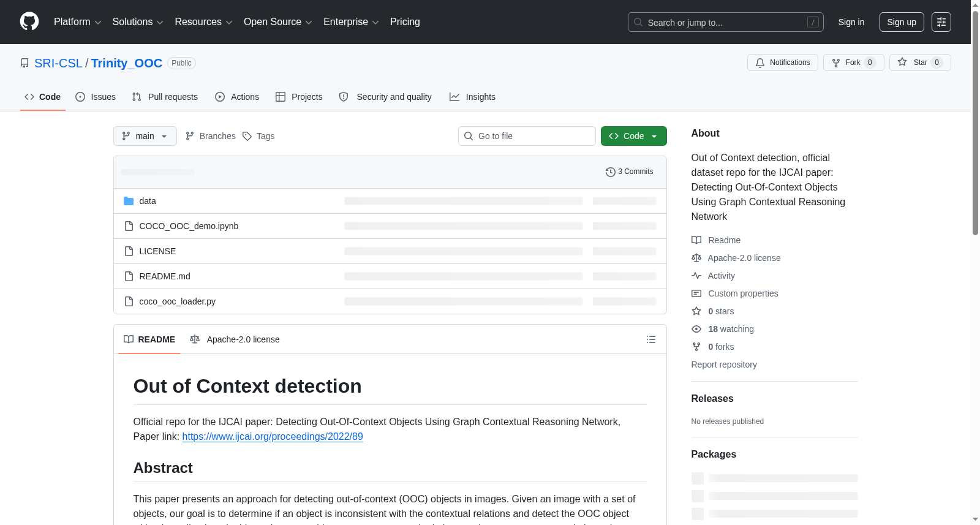The height and width of the screenshot is (525, 980).
Task: Click the Insights graph icon
Action: coord(454,97)
